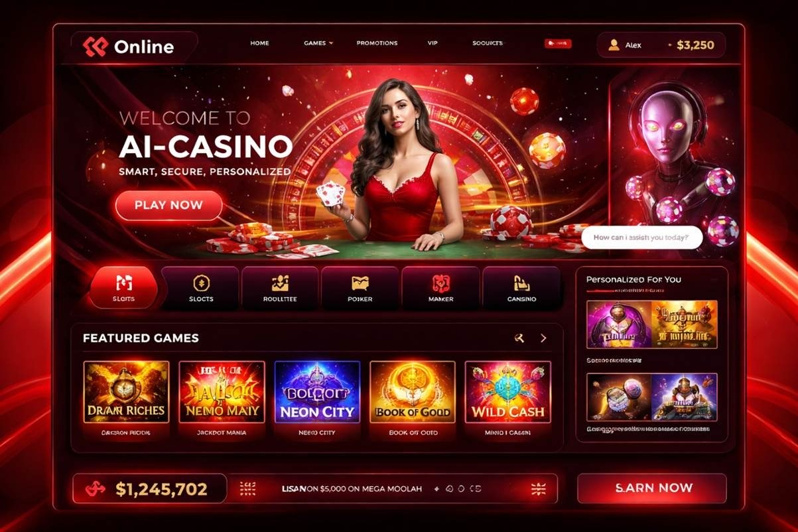Select the Poker category icon
This screenshot has height=532, width=798.
pos(360,283)
